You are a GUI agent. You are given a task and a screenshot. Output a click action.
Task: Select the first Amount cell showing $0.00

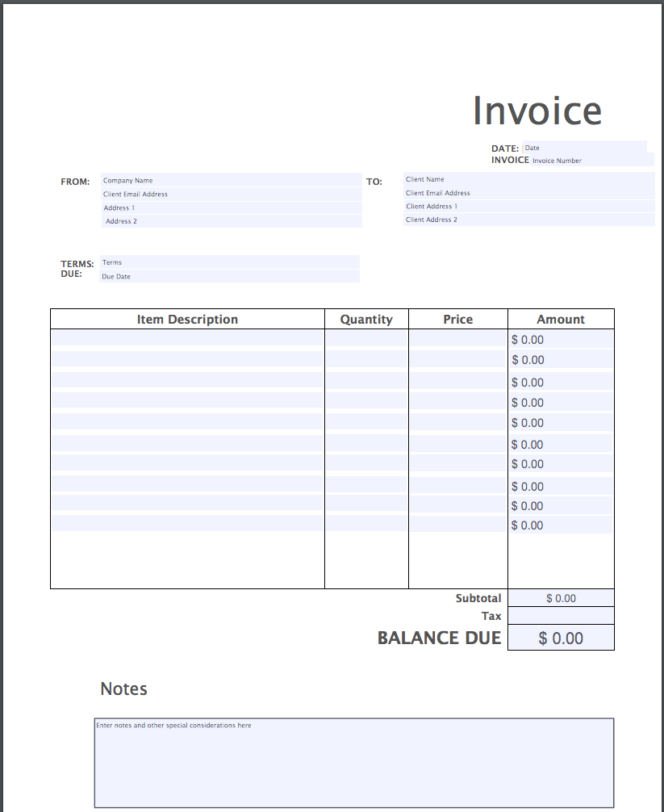click(560, 339)
